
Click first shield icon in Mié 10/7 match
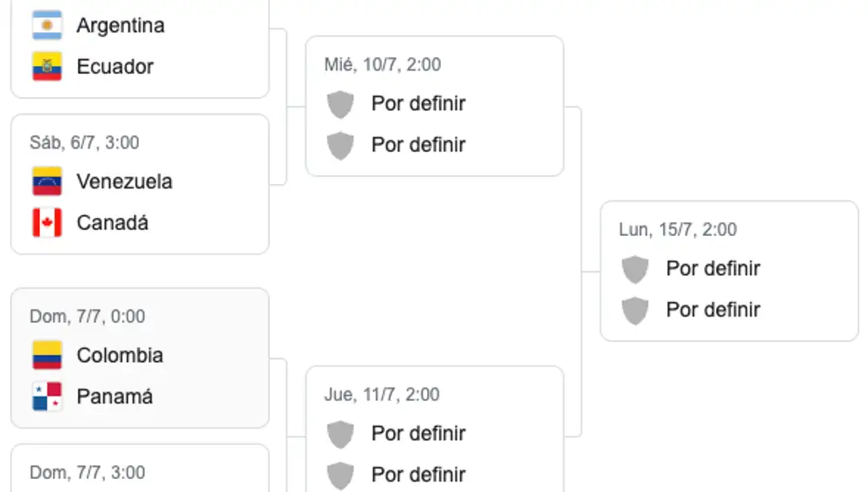pyautogui.click(x=340, y=104)
